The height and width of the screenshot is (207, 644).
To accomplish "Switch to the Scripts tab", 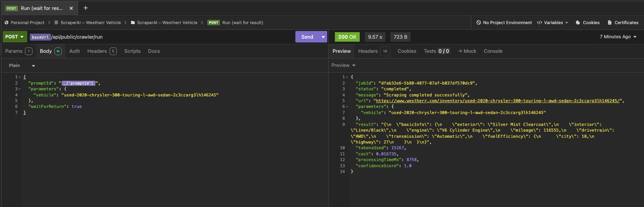I will coord(132,51).
